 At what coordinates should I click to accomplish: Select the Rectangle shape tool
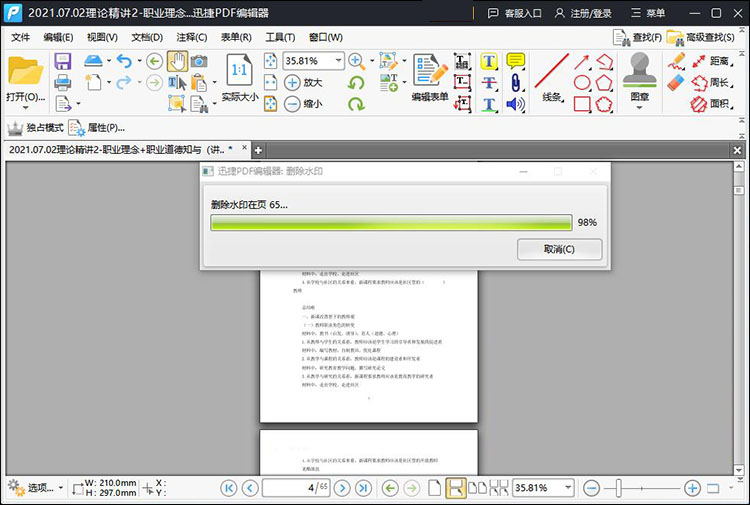582,104
